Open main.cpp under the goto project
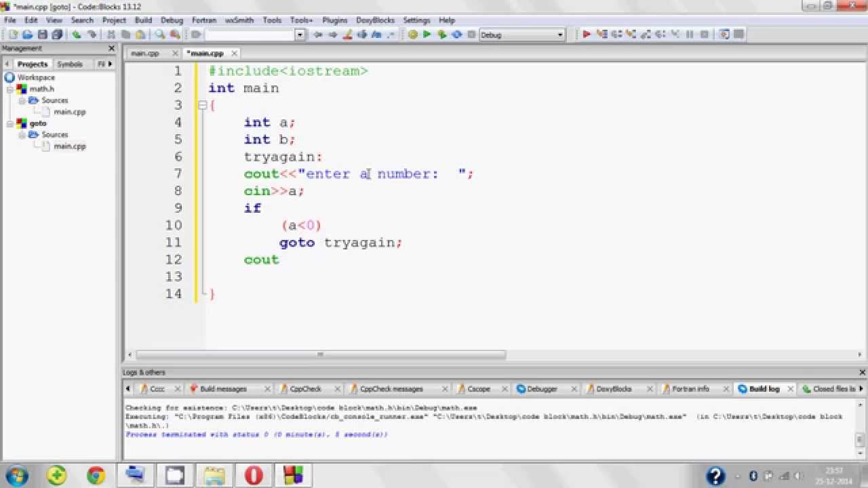Screen dimensions: 868x488 [x=70, y=146]
